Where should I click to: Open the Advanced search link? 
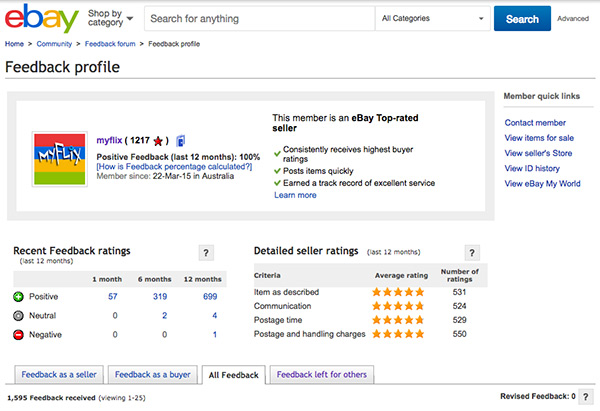(x=573, y=18)
